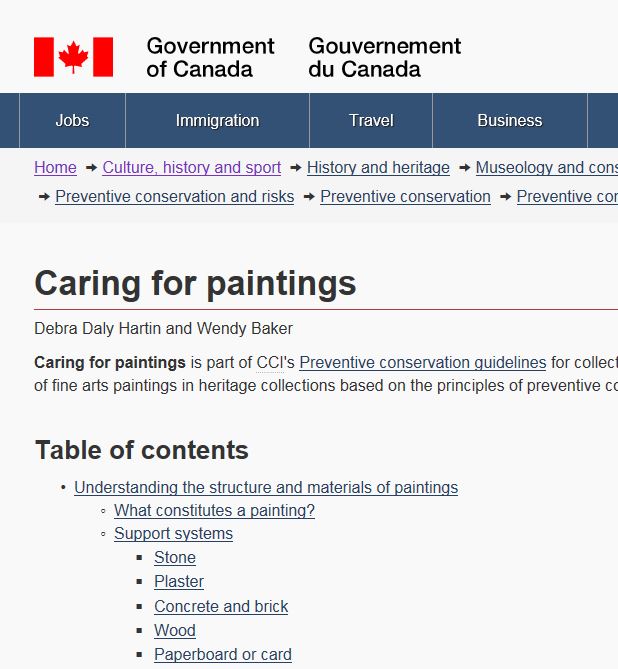Jump to the Wood subsection
The height and width of the screenshot is (669, 618).
tap(175, 630)
